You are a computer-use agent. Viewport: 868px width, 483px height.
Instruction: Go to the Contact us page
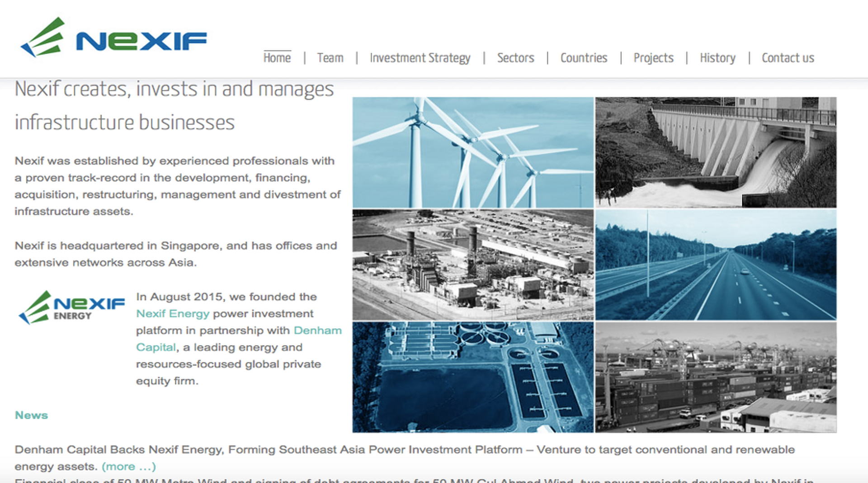click(x=788, y=57)
